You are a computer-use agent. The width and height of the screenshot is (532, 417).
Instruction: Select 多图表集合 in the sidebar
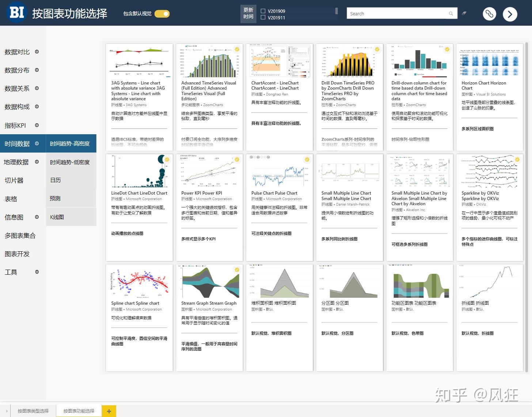tap(20, 236)
